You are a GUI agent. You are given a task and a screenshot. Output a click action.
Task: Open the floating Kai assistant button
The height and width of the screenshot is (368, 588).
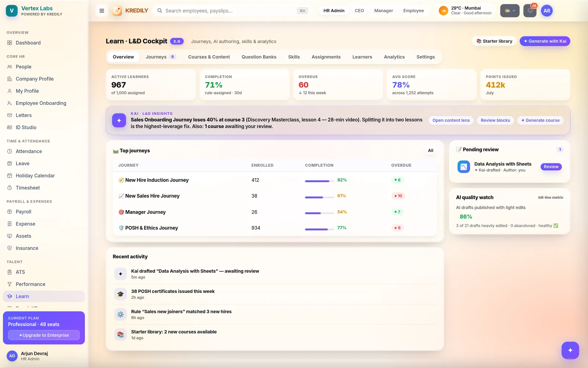[x=570, y=350]
